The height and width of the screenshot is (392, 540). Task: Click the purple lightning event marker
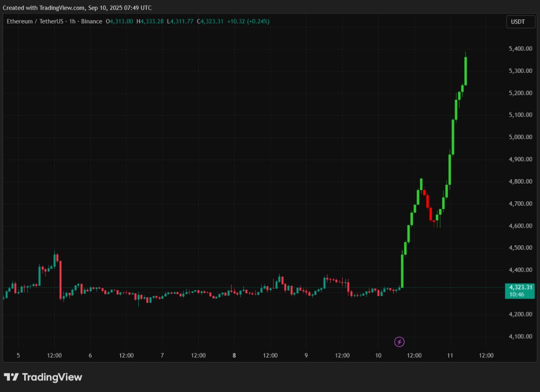click(399, 341)
